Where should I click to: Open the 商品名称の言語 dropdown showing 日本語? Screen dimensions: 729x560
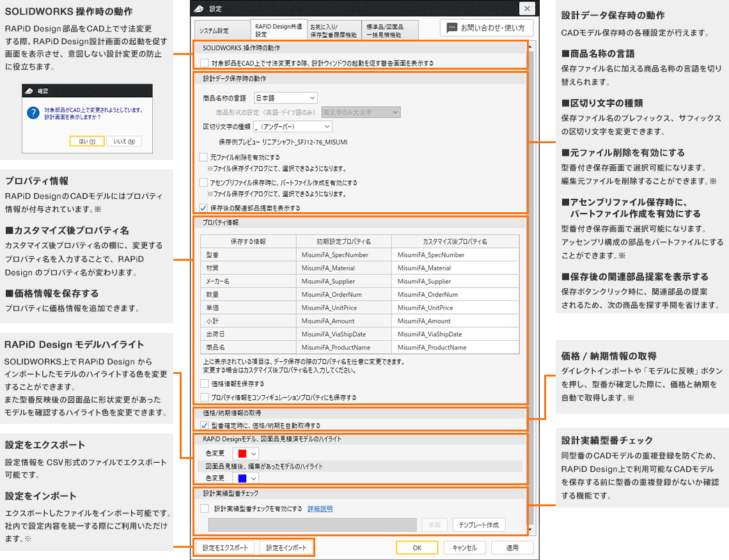pos(285,98)
